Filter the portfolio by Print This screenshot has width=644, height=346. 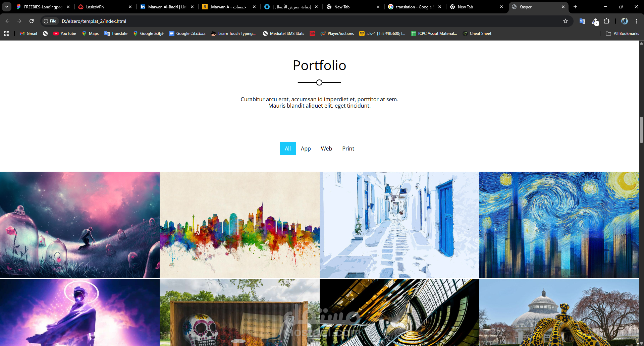(x=348, y=149)
